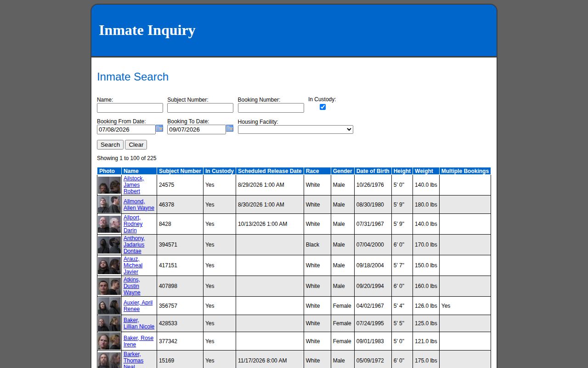Click date of birth 07/04/2000 cell
588x368 pixels.
click(x=373, y=245)
